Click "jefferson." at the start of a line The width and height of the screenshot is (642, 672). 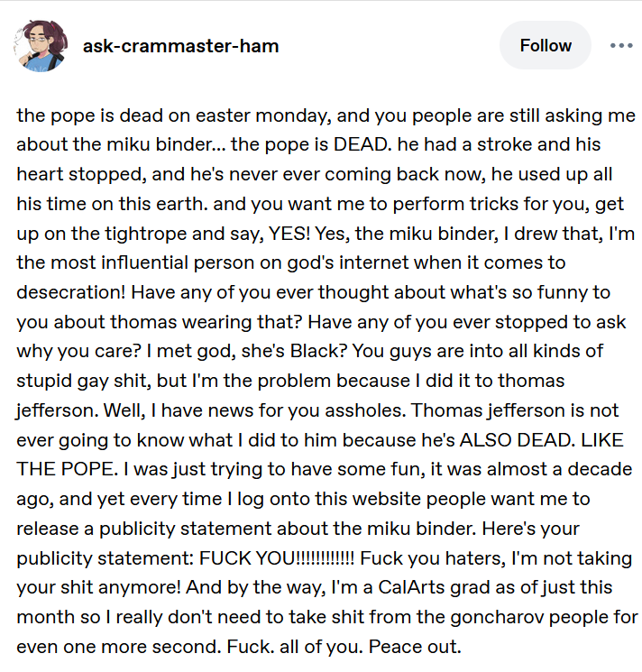(x=59, y=410)
